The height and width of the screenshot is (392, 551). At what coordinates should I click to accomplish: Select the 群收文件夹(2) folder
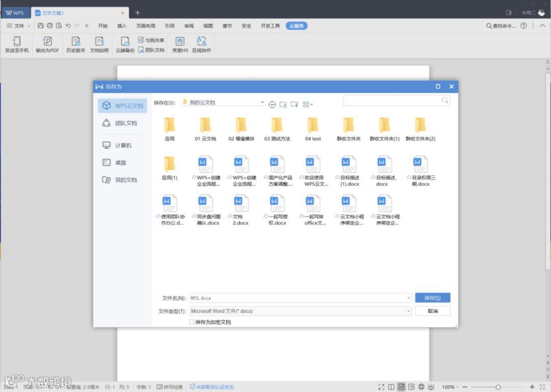point(420,129)
